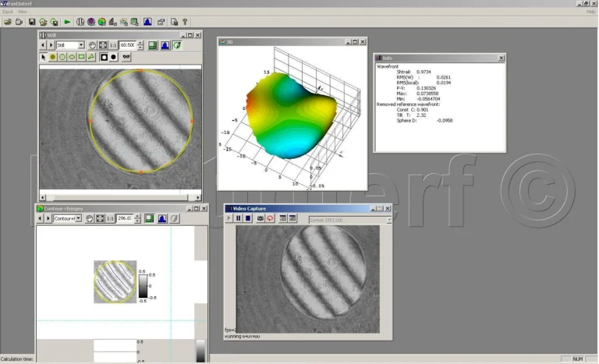Image resolution: width=599 pixels, height=364 pixels.
Task: Go to next view in Contour+fringes window
Action: 48,218
